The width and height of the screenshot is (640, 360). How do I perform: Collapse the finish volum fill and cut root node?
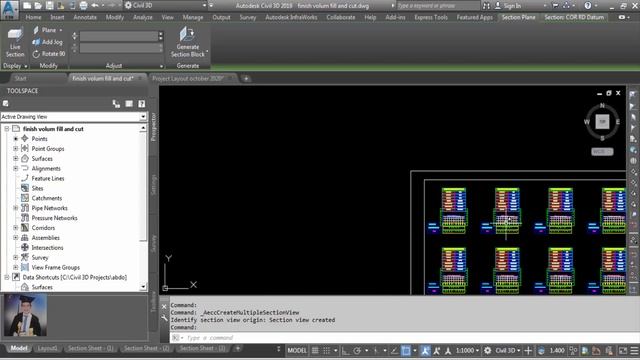[7, 129]
